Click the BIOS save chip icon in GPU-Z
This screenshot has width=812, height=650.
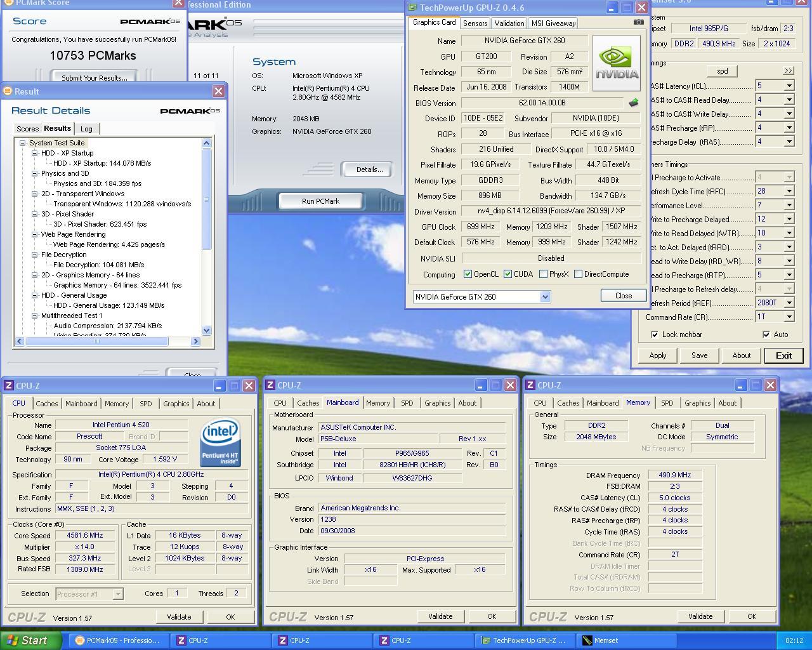(633, 102)
